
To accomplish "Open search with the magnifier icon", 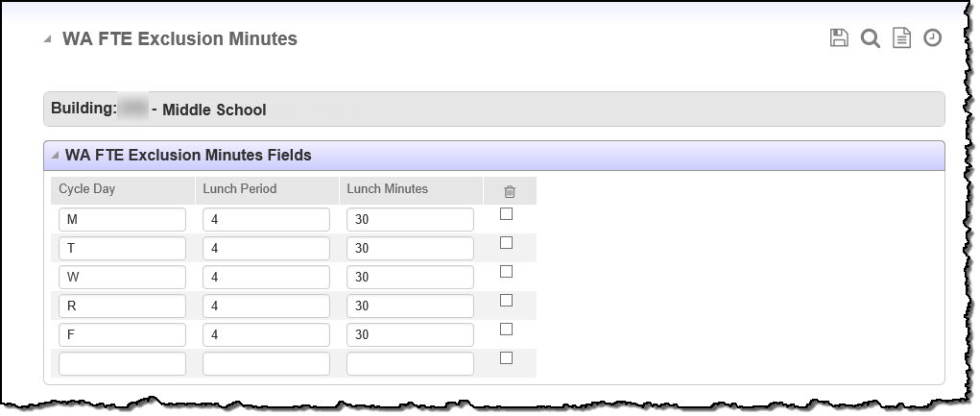I will [x=870, y=38].
